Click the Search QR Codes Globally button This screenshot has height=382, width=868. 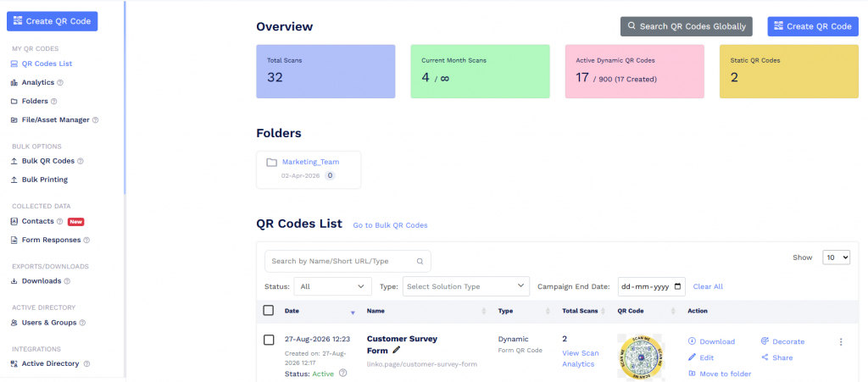pos(687,26)
